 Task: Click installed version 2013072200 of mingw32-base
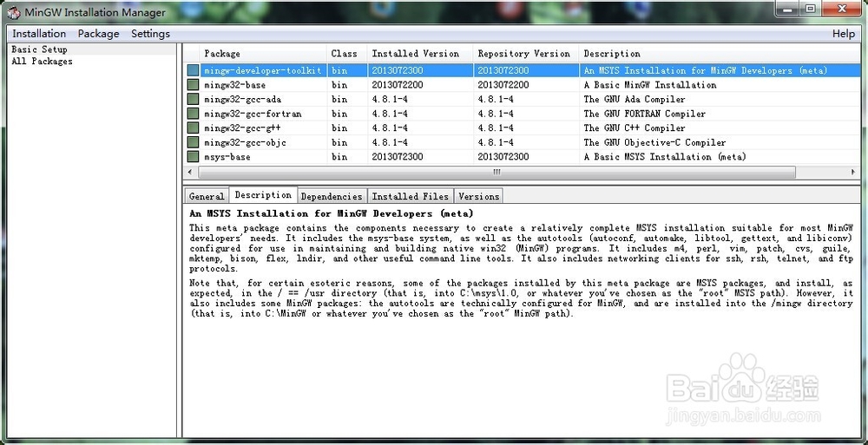(398, 85)
